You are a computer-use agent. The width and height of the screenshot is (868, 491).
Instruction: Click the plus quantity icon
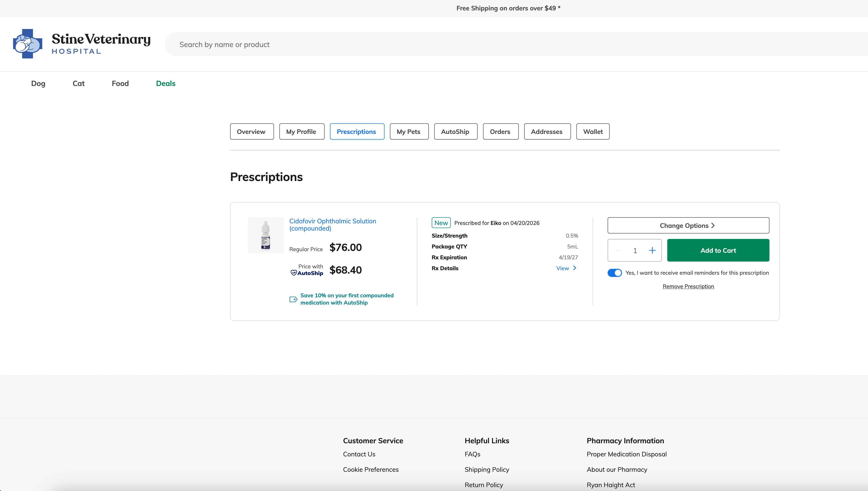click(652, 250)
